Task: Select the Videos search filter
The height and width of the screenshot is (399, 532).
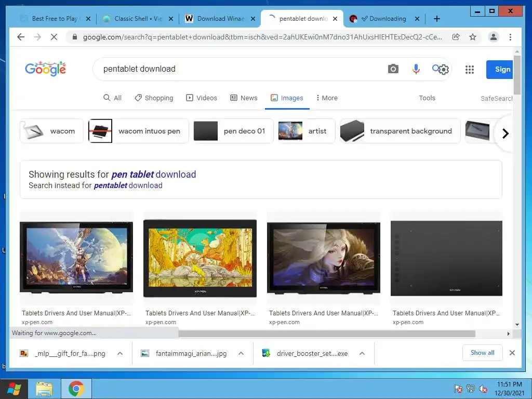Action: [202, 98]
